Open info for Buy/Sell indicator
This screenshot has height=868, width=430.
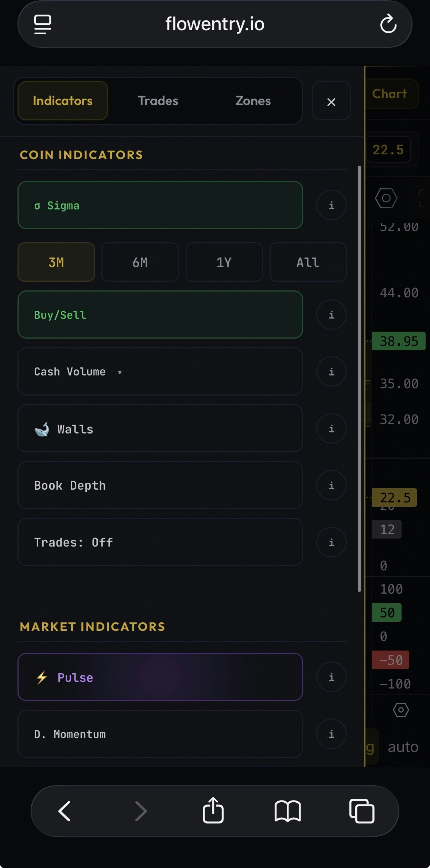click(331, 315)
